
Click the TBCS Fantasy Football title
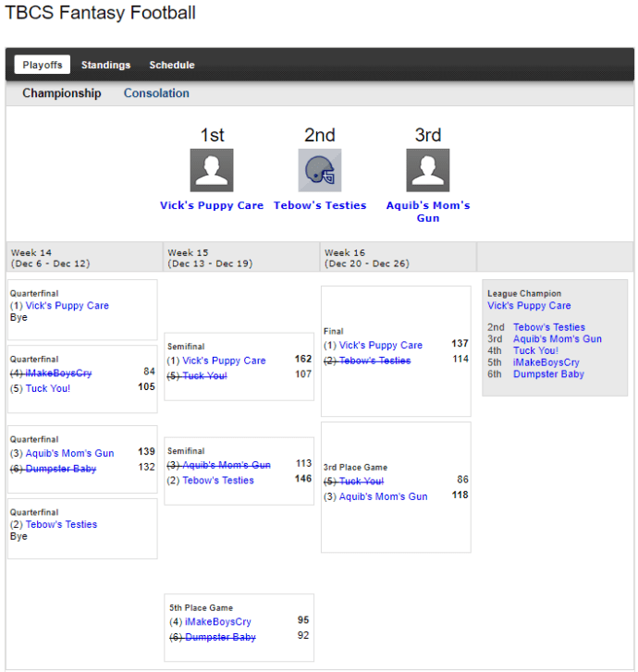click(x=101, y=12)
